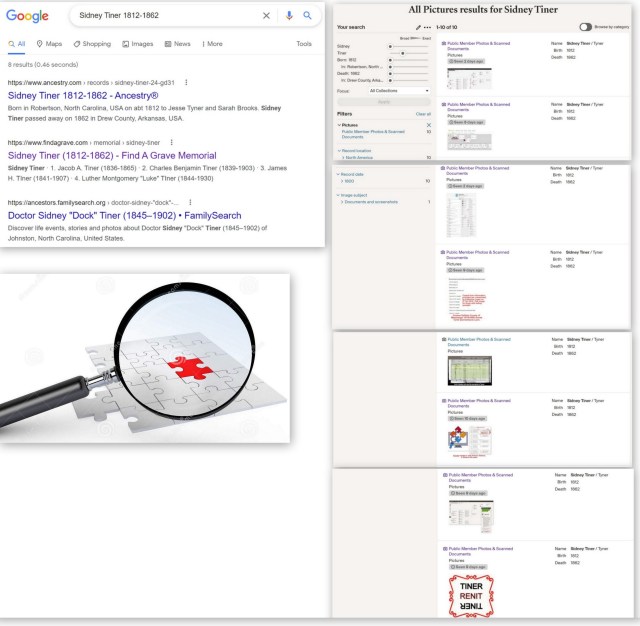The width and height of the screenshot is (640, 626).
Task: Edit your search with the pencil icon
Action: click(x=417, y=26)
